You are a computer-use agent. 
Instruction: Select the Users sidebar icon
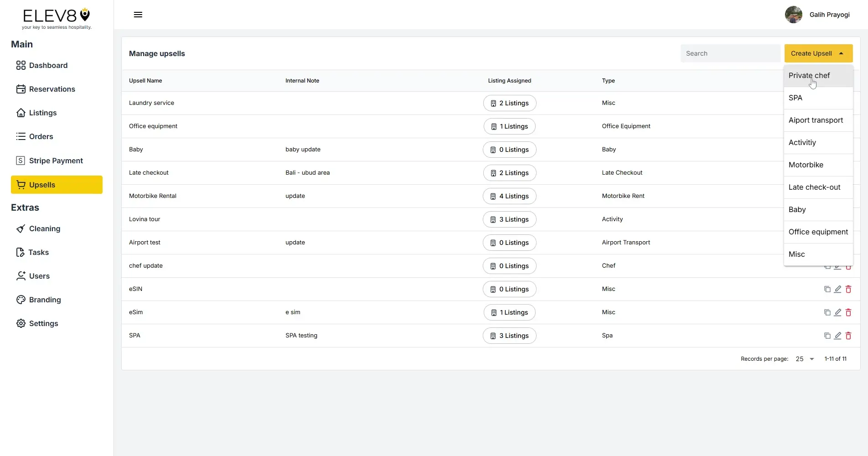point(21,276)
